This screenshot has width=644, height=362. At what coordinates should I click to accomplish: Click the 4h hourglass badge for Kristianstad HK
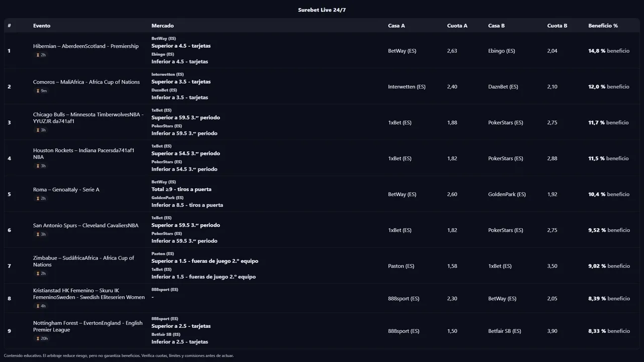tap(41, 306)
